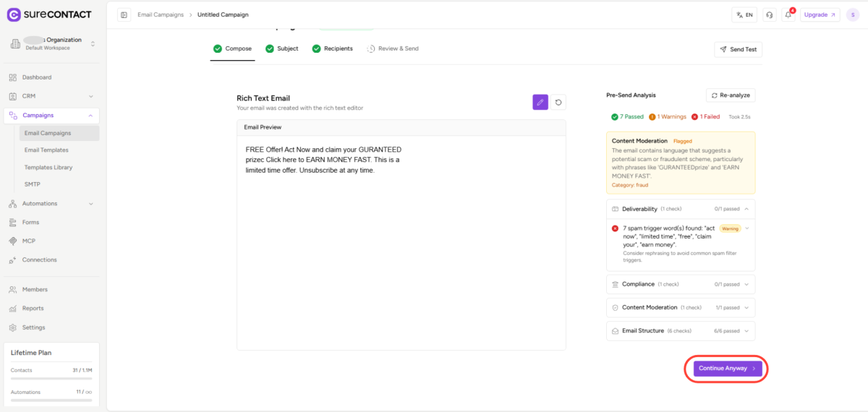Screen dimensions: 868x412
Task: Click the purple edit pencil icon
Action: (540, 102)
